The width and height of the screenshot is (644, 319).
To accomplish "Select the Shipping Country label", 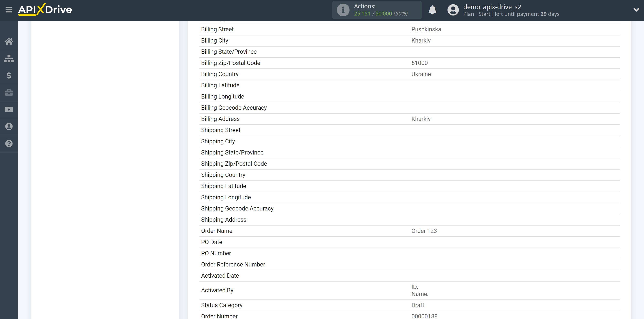I will coord(223,175).
